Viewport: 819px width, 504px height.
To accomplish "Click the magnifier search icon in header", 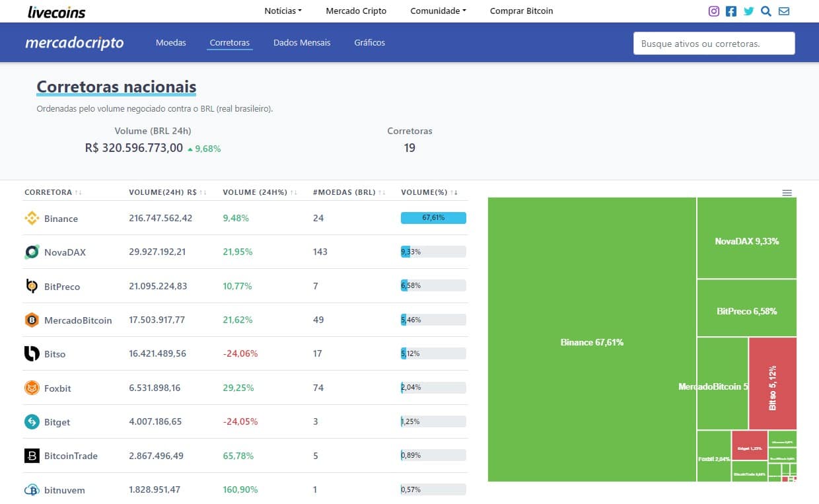I will (766, 11).
